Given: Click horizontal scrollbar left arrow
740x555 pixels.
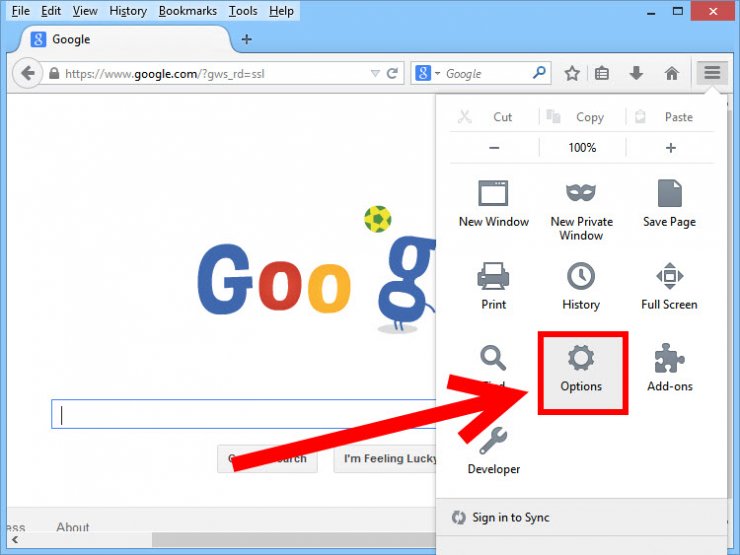Looking at the screenshot, I should [16, 539].
